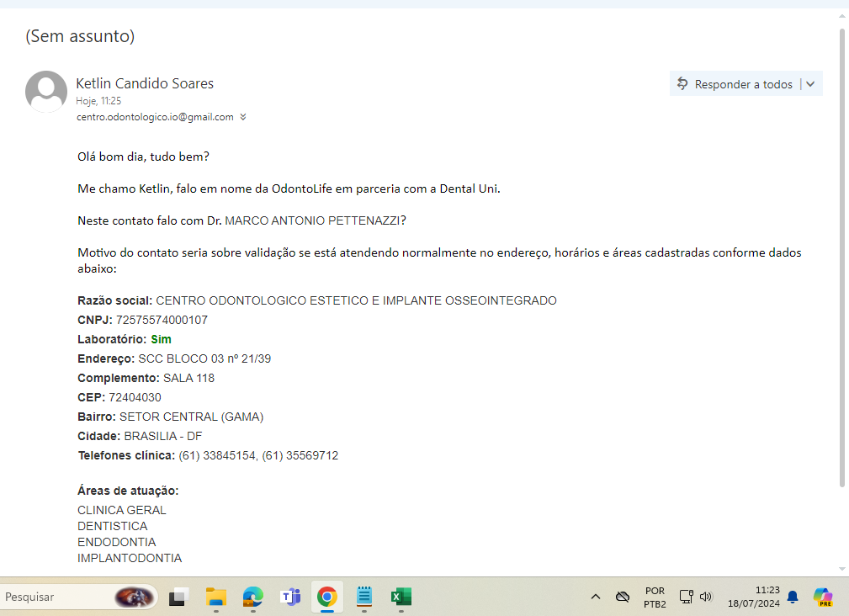The height and width of the screenshot is (616, 849).
Task: Open Microsoft Teams from the taskbar
Action: (x=290, y=597)
